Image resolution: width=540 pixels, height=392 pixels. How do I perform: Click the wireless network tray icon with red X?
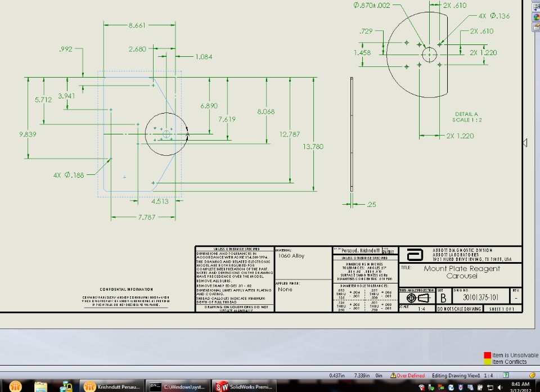421,388
